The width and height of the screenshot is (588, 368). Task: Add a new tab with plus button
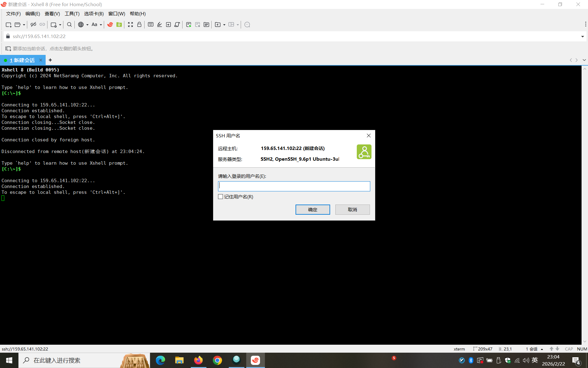(50, 60)
